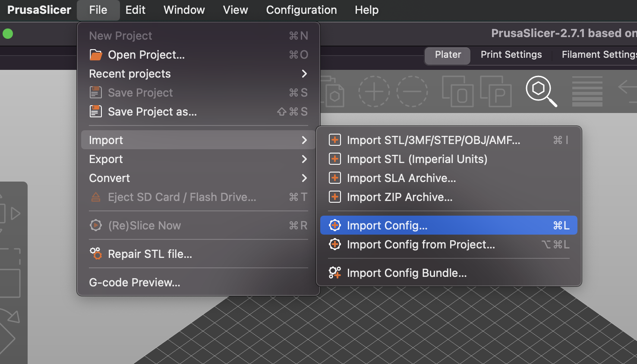Switch to the Print Settings tab
The image size is (637, 364).
pos(511,55)
